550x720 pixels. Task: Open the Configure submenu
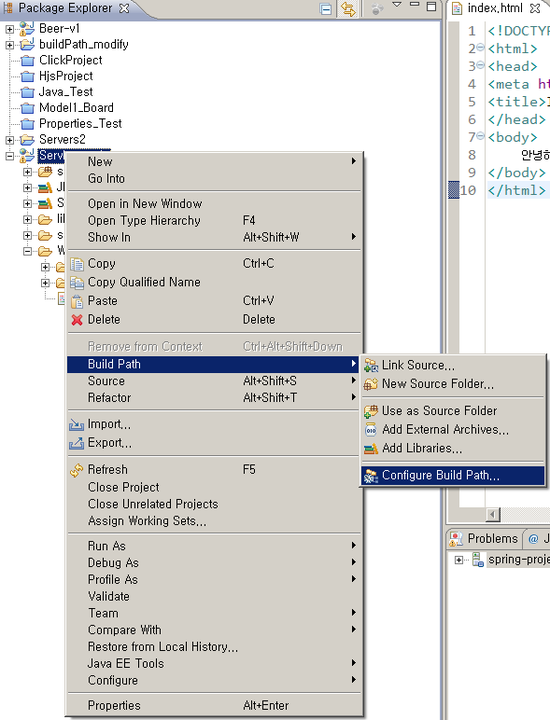213,681
